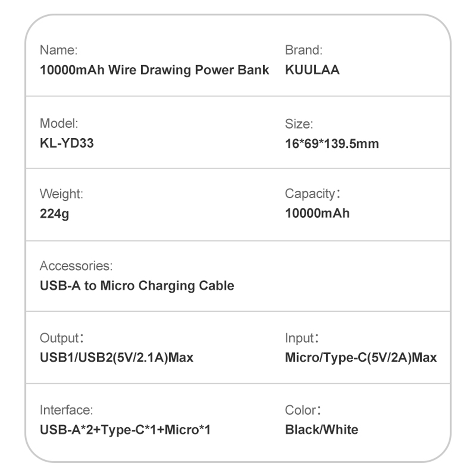This screenshot has height=476, width=476.
Task: Select the KL-YD33 model number
Action: tap(67, 143)
